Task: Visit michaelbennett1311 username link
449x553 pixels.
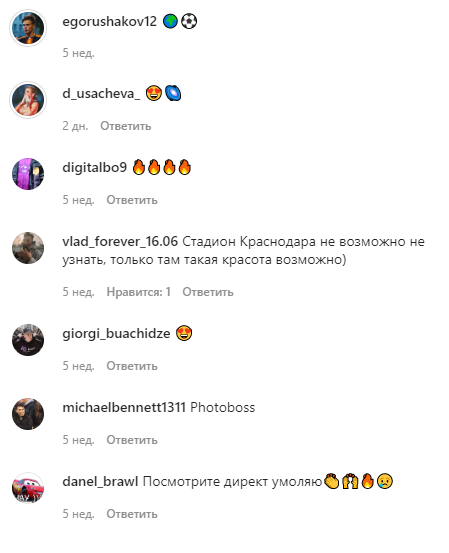Action: 124,408
